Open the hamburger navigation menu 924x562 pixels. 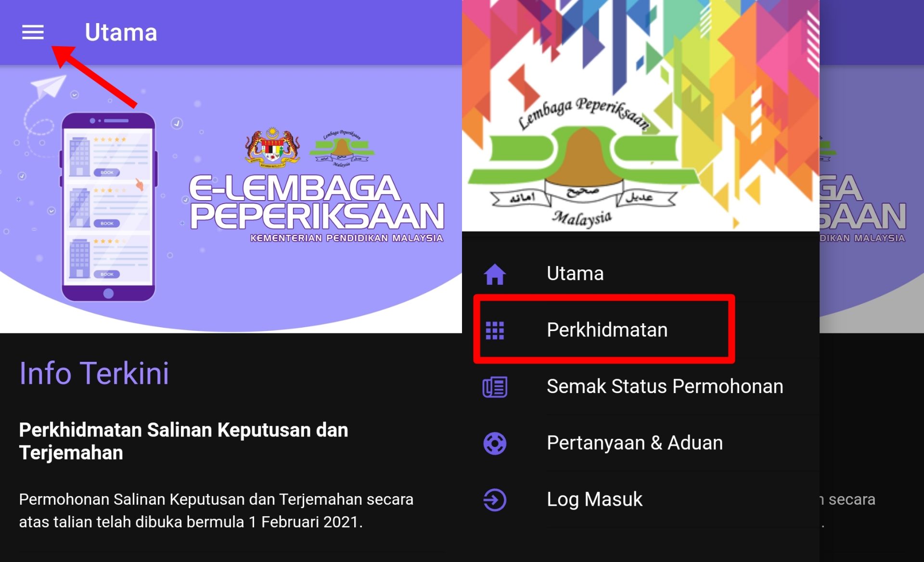click(x=33, y=32)
